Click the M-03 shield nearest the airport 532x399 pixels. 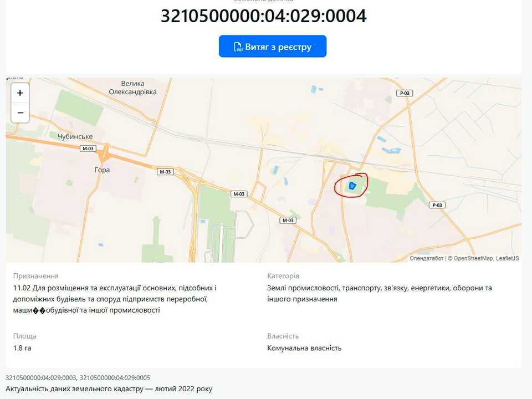[x=239, y=194]
